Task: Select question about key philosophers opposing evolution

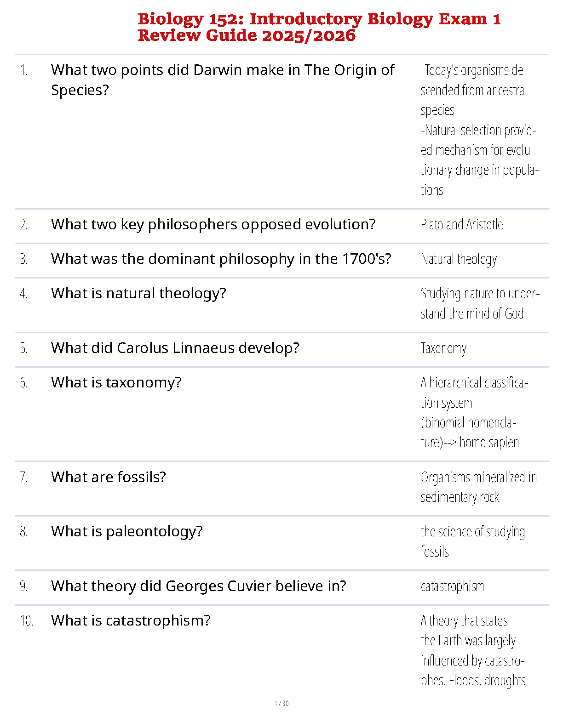Action: click(x=213, y=224)
